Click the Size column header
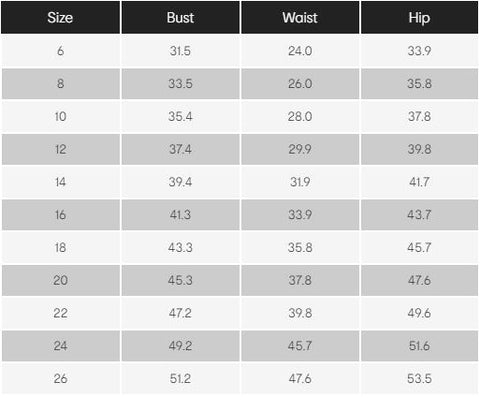 tap(60, 17)
